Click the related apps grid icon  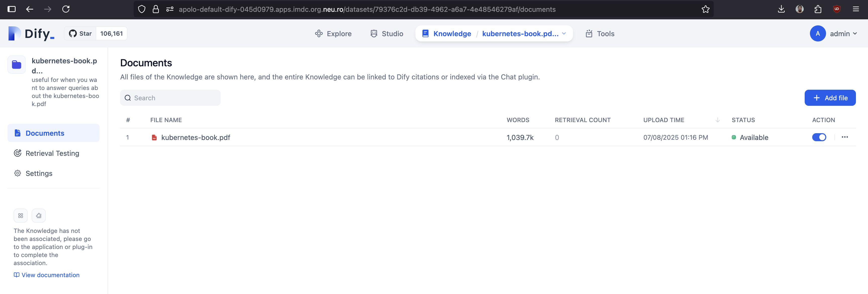[21, 216]
